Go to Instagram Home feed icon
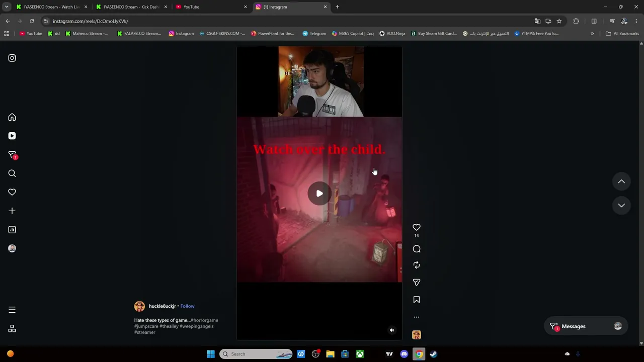644x362 pixels. pos(12,117)
